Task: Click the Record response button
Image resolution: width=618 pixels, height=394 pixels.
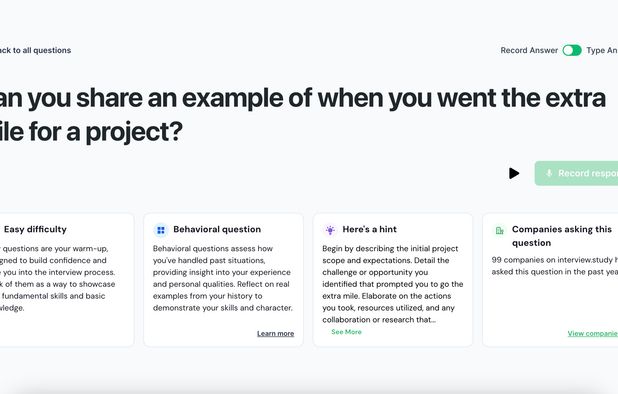Action: [x=576, y=173]
